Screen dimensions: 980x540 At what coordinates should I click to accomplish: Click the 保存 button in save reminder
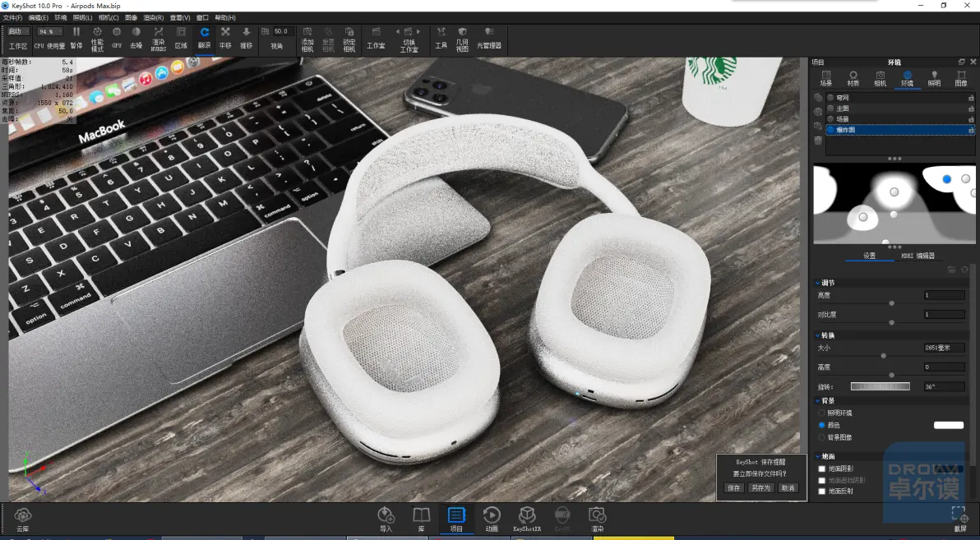click(x=733, y=488)
